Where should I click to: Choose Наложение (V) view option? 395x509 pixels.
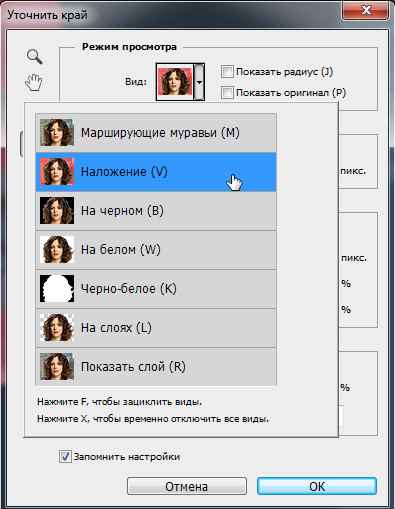click(156, 172)
